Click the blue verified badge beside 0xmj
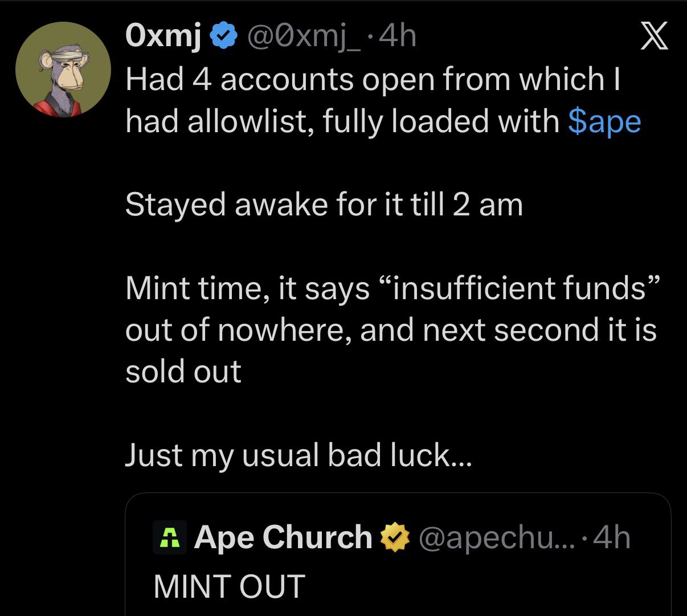 click(x=224, y=38)
